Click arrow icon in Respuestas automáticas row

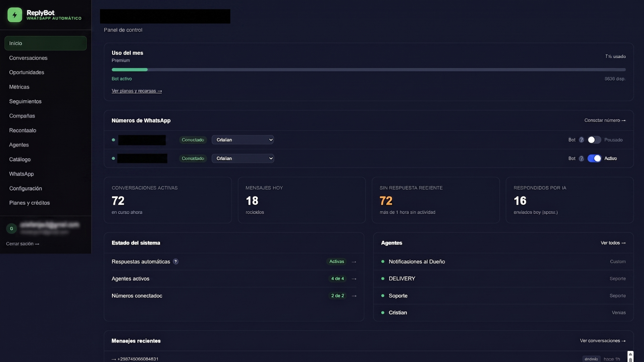(354, 261)
